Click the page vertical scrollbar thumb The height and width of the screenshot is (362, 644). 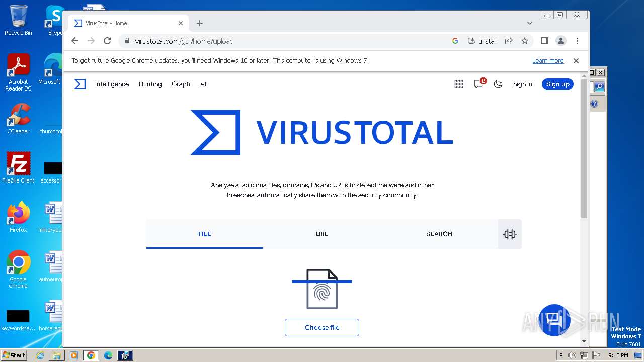(x=584, y=148)
